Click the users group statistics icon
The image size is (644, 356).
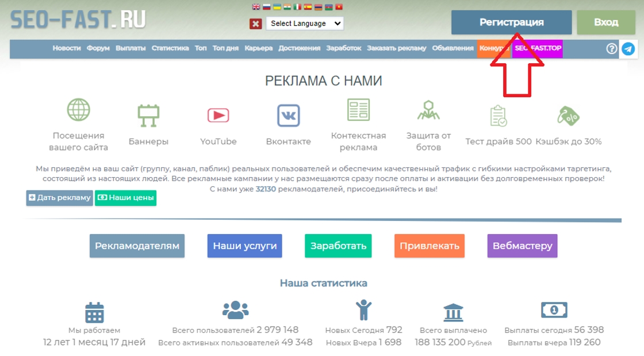pos(235,310)
